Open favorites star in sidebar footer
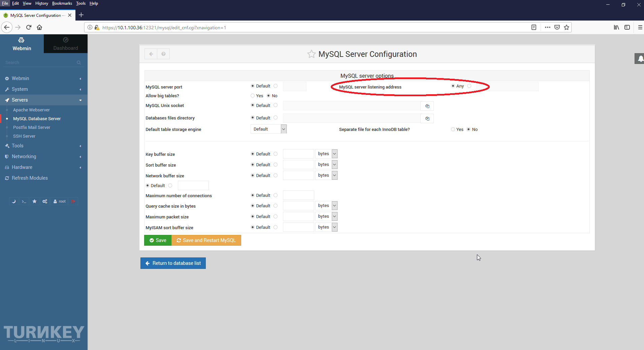The height and width of the screenshot is (350, 644). (34, 202)
